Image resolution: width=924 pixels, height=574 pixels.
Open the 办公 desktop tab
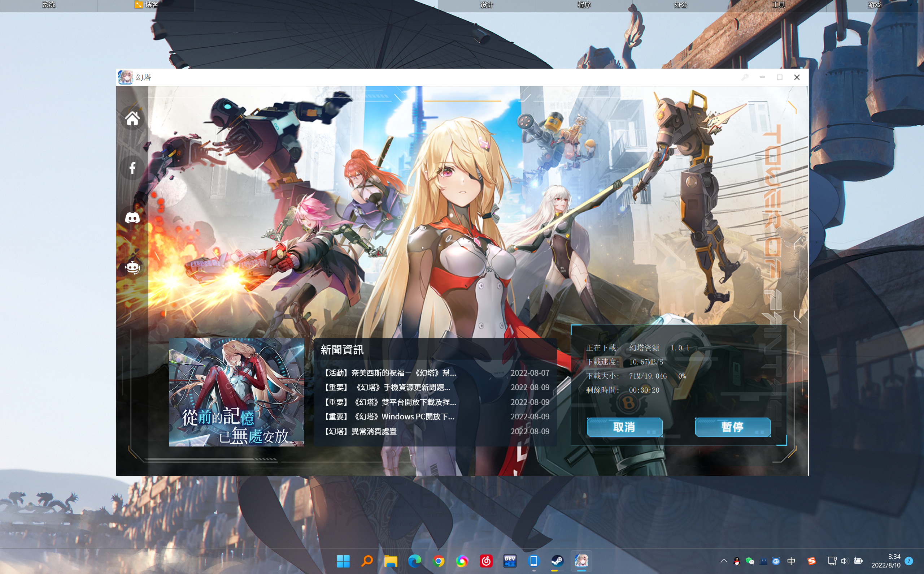pos(681,5)
